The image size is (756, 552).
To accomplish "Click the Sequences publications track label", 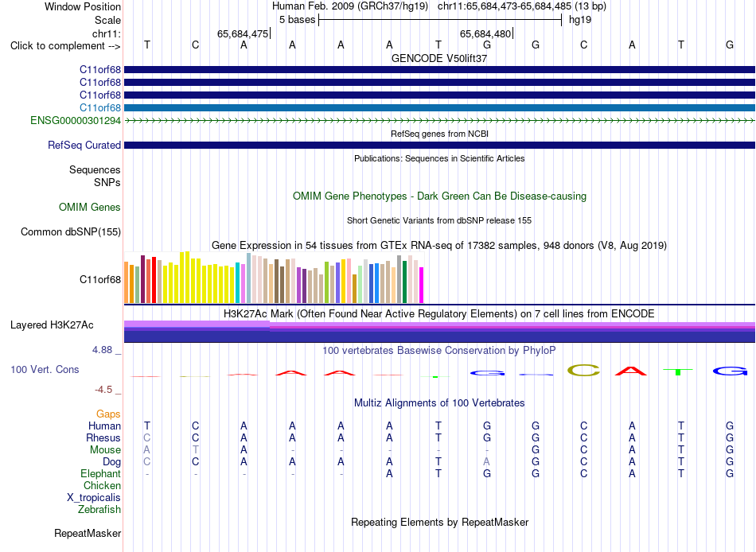I will tap(95, 169).
